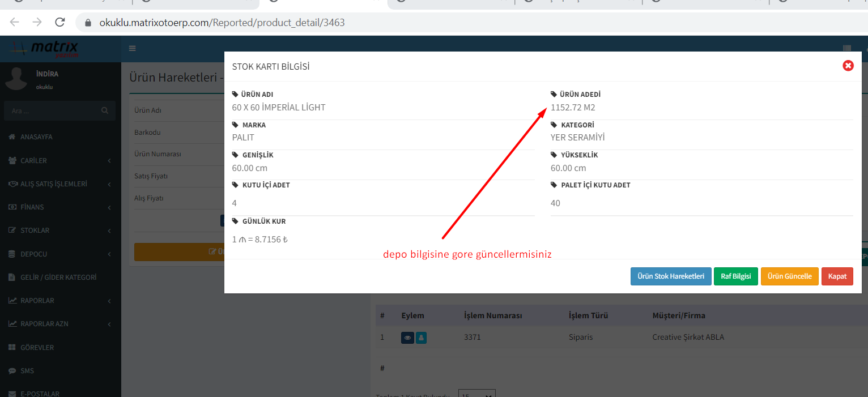Expand the Cariler sidebar menu

(59, 161)
